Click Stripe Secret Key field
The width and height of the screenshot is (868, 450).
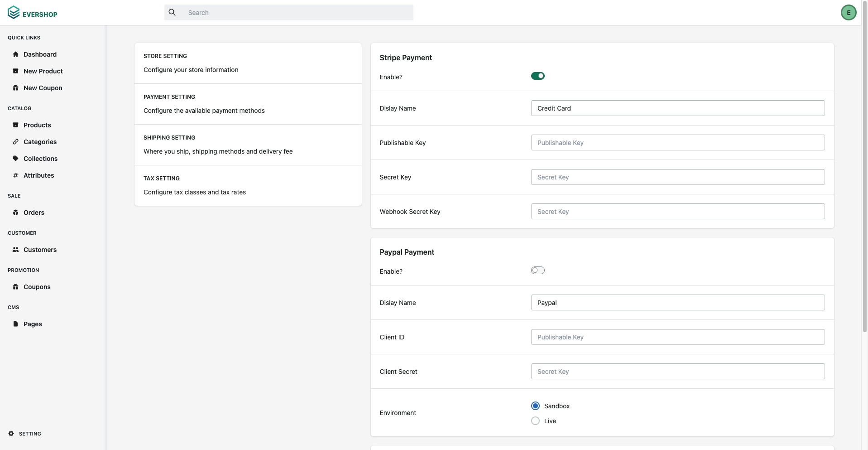pos(678,177)
